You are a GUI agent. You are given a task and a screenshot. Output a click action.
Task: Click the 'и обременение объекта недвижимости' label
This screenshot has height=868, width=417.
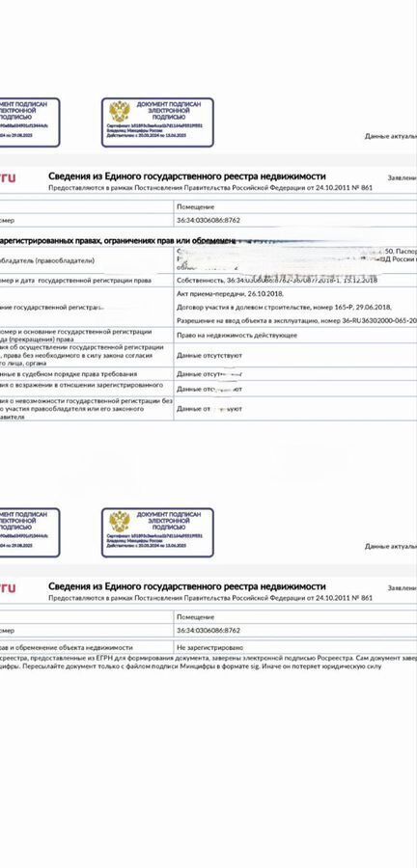67,647
